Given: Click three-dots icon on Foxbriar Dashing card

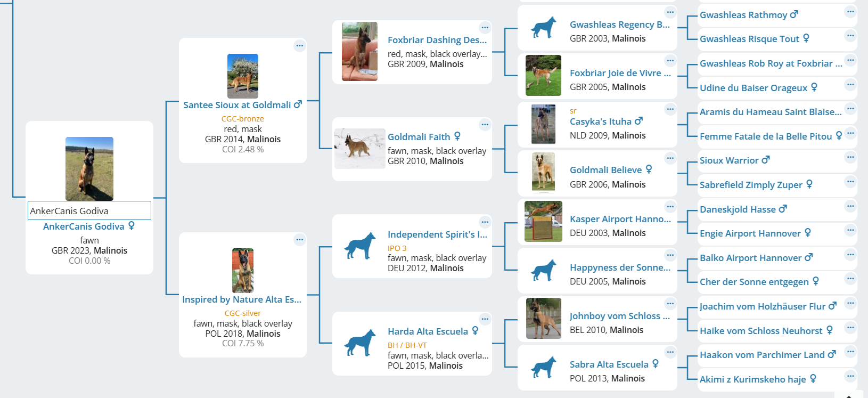Looking at the screenshot, I should 485,28.
